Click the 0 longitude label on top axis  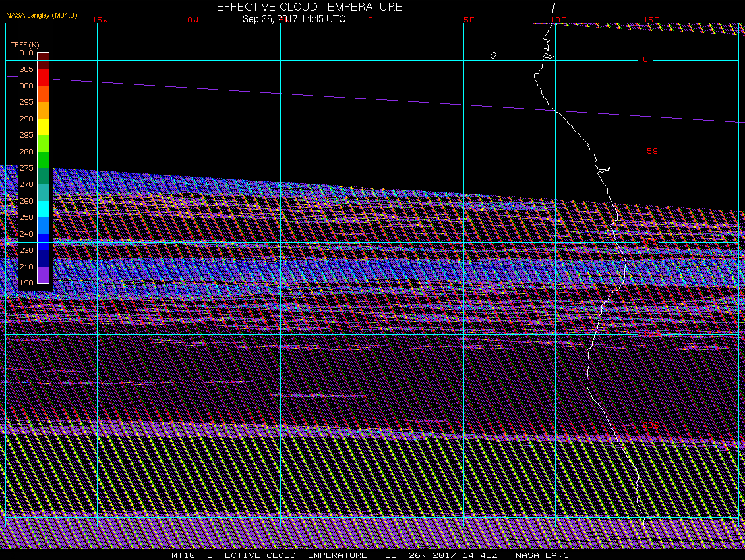[371, 20]
